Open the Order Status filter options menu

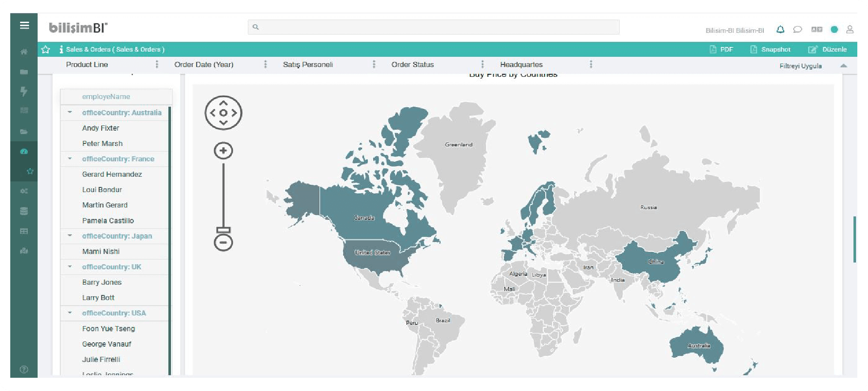tap(483, 64)
